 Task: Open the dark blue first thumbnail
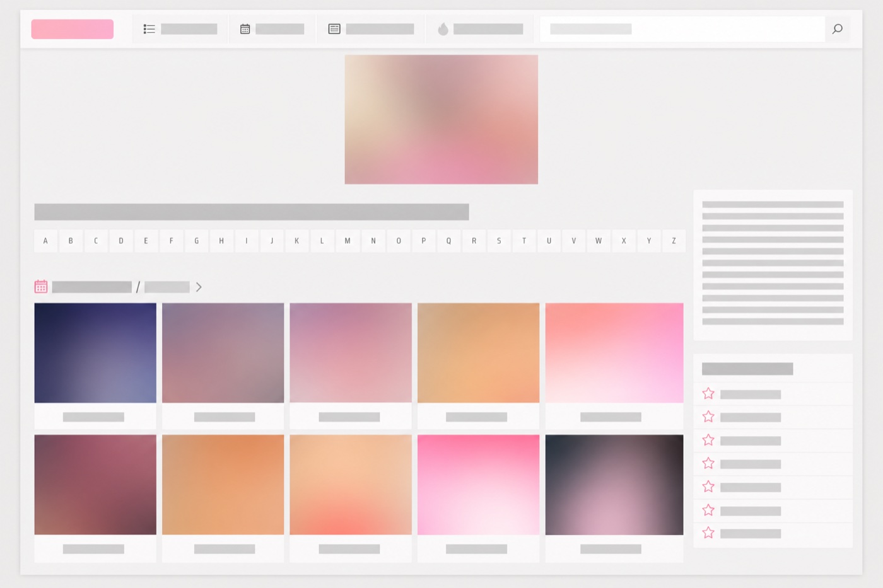[x=95, y=353]
